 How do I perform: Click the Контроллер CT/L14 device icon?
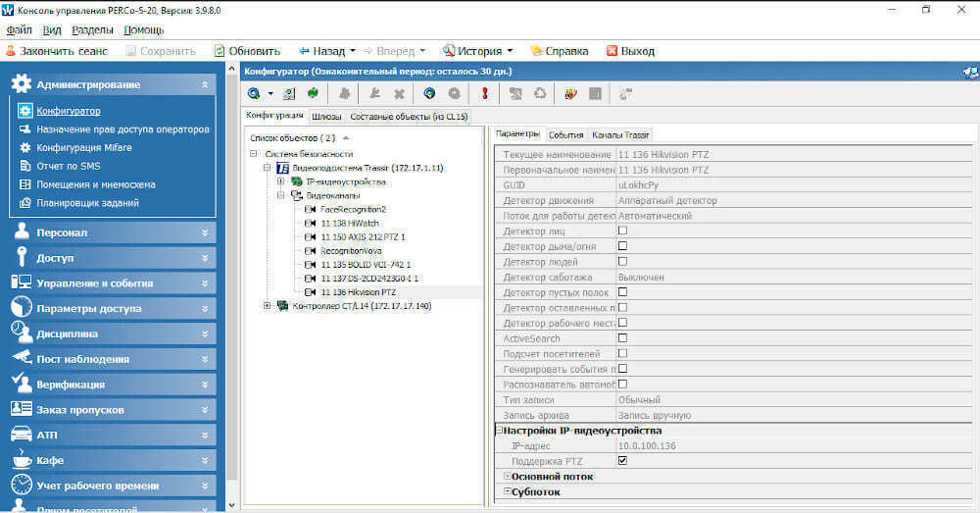click(x=283, y=306)
